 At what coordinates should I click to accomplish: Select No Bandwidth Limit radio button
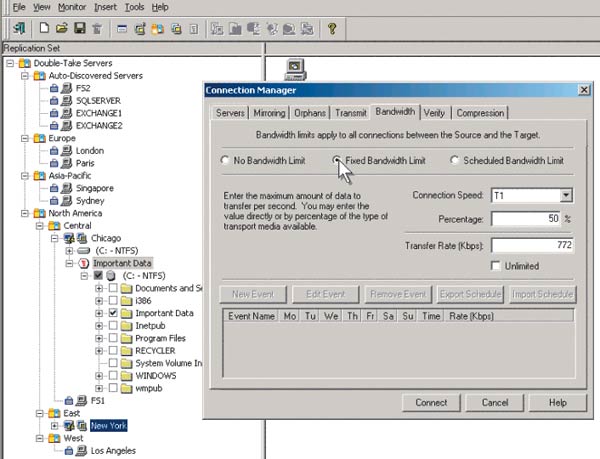(225, 160)
